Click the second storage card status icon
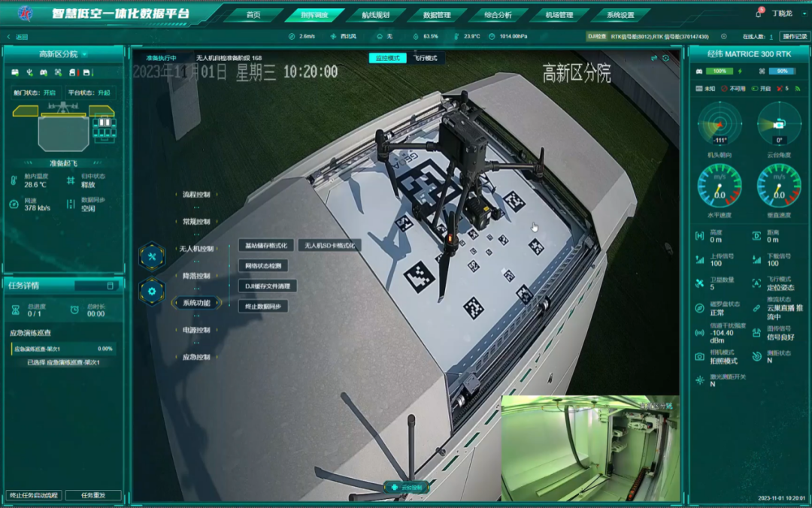Screen dimensions: 812x508 pos(87,72)
